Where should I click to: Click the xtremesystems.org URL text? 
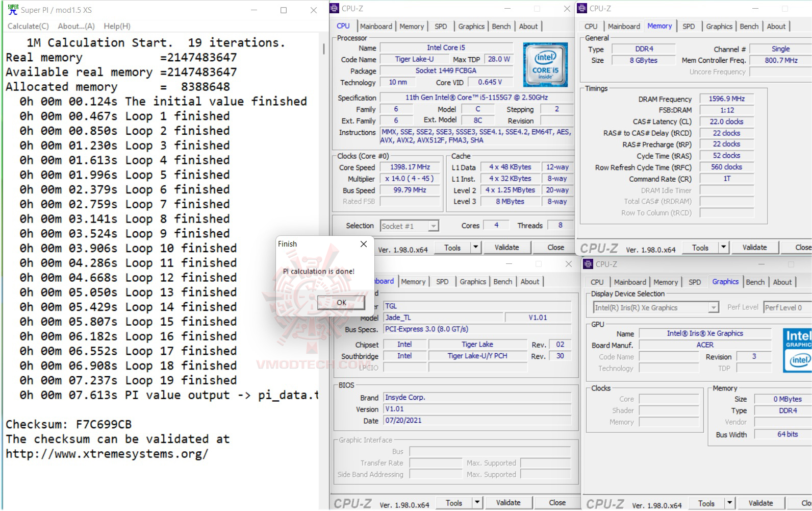107,454
